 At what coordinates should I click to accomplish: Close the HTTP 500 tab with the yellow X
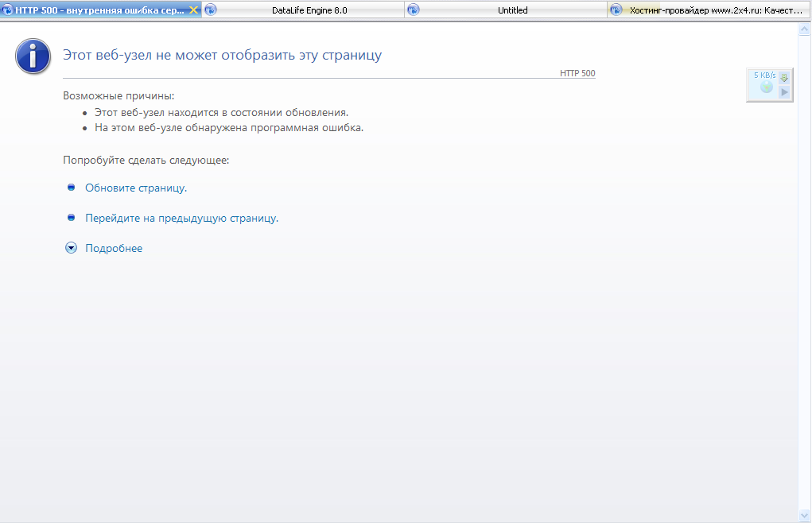(194, 10)
